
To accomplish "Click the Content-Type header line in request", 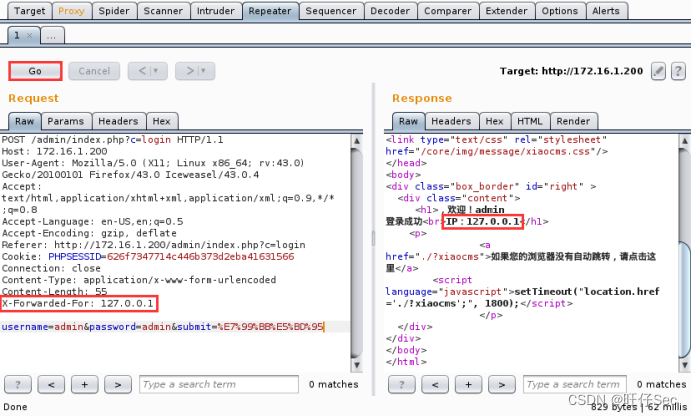I will (x=139, y=280).
